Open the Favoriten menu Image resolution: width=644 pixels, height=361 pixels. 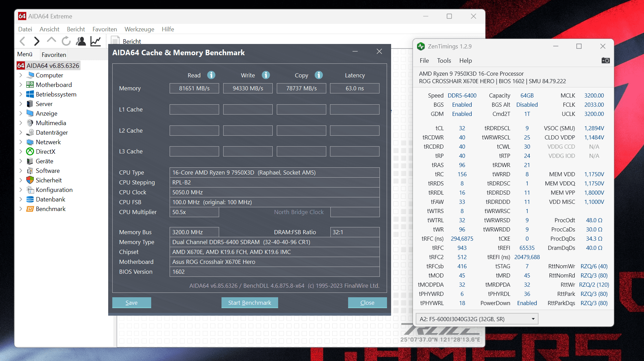click(105, 29)
